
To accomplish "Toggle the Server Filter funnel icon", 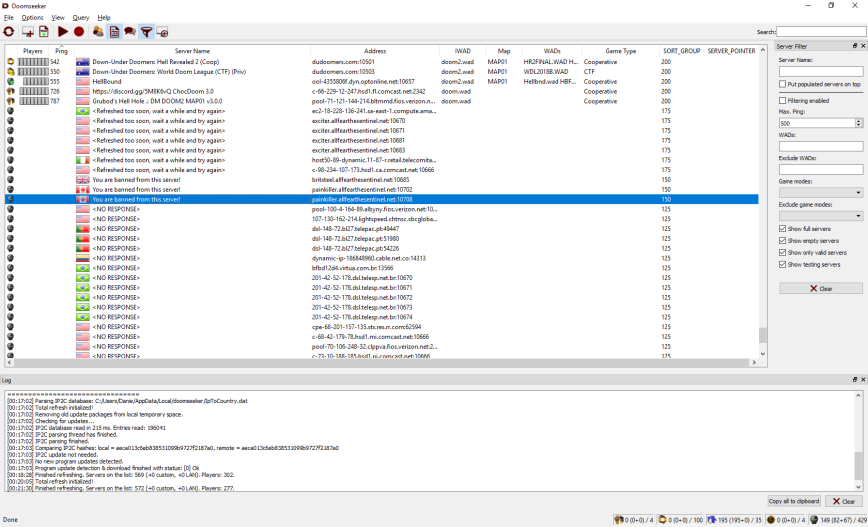I will click(146, 32).
